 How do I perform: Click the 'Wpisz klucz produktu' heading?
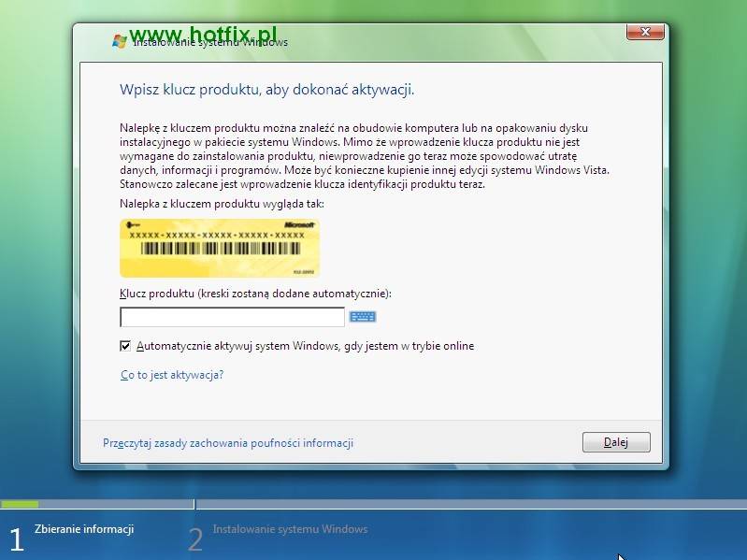[x=266, y=90]
